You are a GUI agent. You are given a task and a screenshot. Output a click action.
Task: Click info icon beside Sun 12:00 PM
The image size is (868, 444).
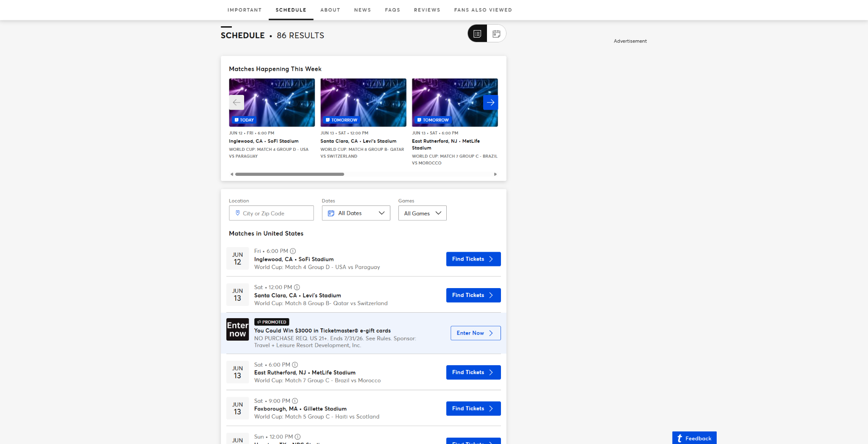[x=298, y=437]
